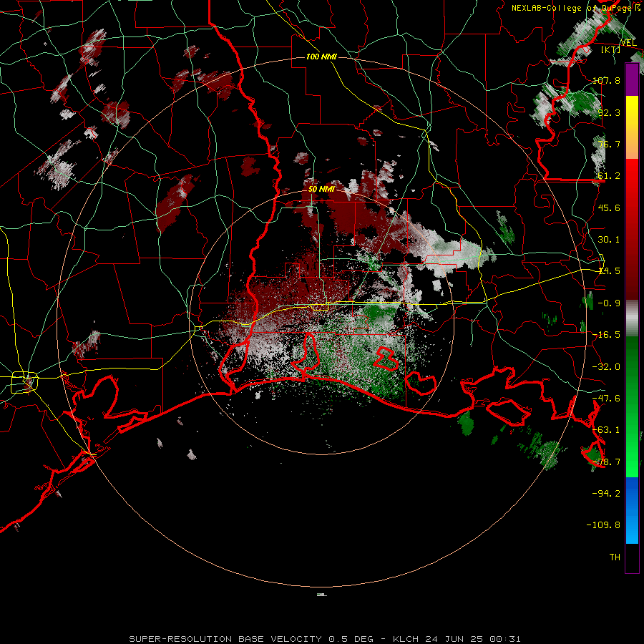The height and width of the screenshot is (644, 644).
Task: Click the 45.6 legend value
Action: pos(609,208)
